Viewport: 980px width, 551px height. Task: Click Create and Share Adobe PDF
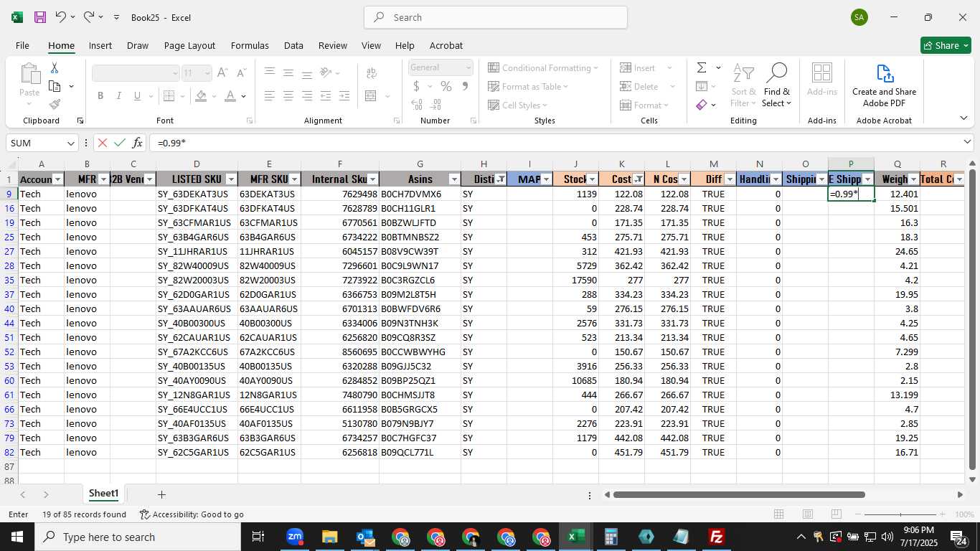click(x=884, y=85)
